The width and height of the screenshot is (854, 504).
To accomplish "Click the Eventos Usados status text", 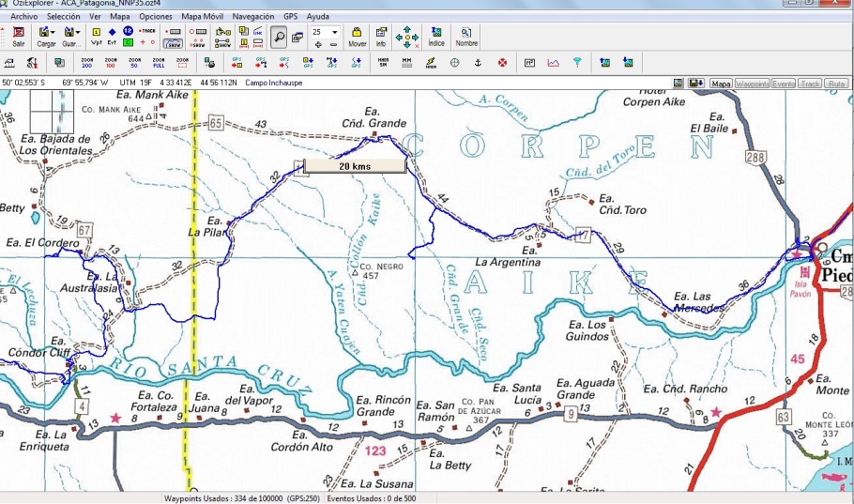I will tap(371, 498).
